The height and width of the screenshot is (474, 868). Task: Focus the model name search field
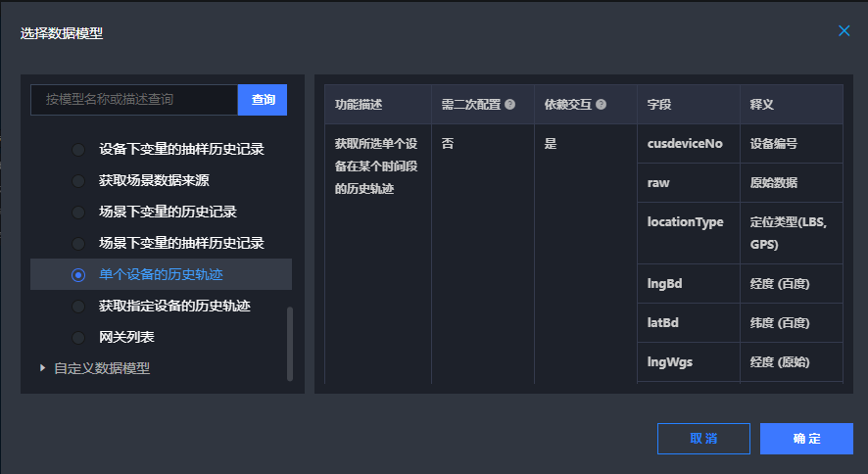pyautogui.click(x=134, y=100)
